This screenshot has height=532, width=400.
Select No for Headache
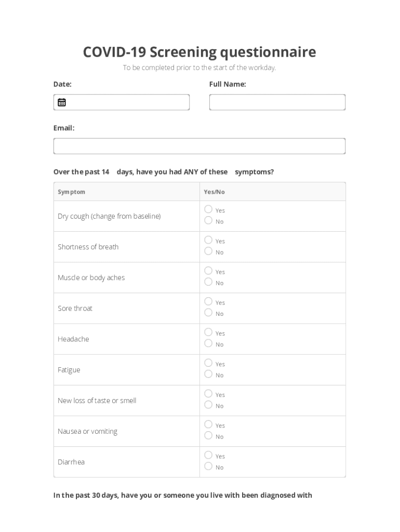point(208,343)
